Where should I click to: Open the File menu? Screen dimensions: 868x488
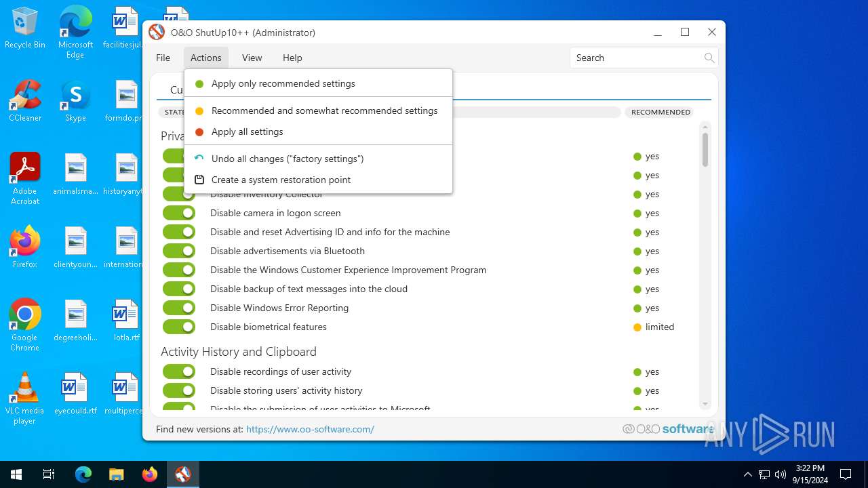[163, 58]
